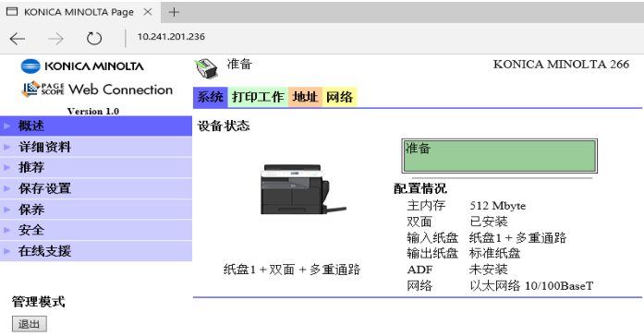Expand the 安全 arrow

pos(7,230)
